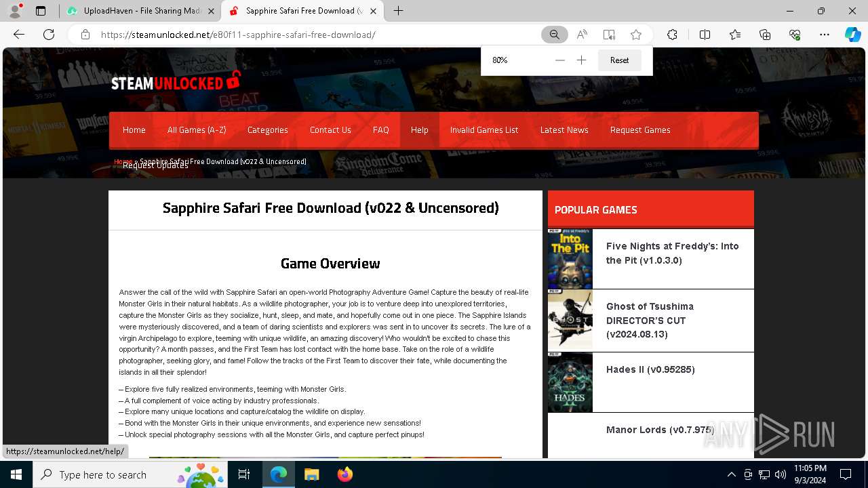Reset zoom level to default
Image resolution: width=868 pixels, height=488 pixels.
(619, 60)
